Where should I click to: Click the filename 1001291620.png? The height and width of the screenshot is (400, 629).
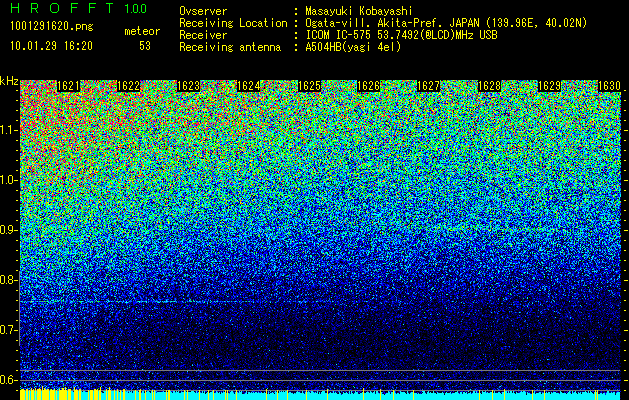point(52,27)
